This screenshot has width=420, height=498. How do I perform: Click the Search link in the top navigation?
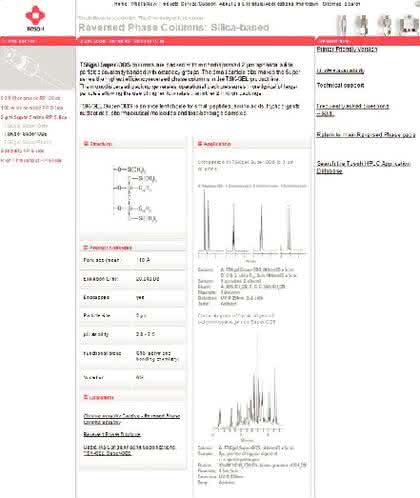tap(352, 4)
